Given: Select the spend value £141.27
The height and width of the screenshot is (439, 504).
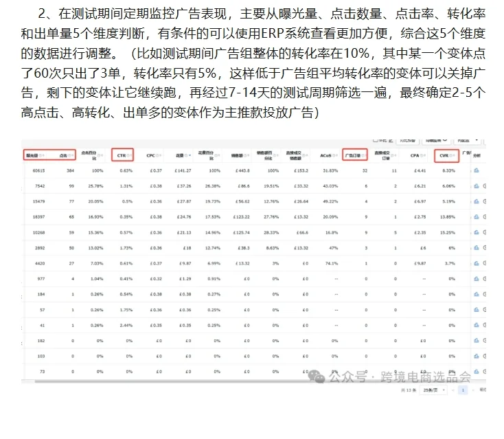Looking at the screenshot, I should point(183,171).
